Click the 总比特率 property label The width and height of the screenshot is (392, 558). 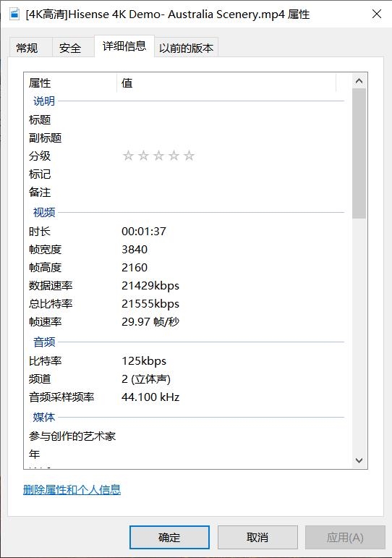[x=51, y=304]
